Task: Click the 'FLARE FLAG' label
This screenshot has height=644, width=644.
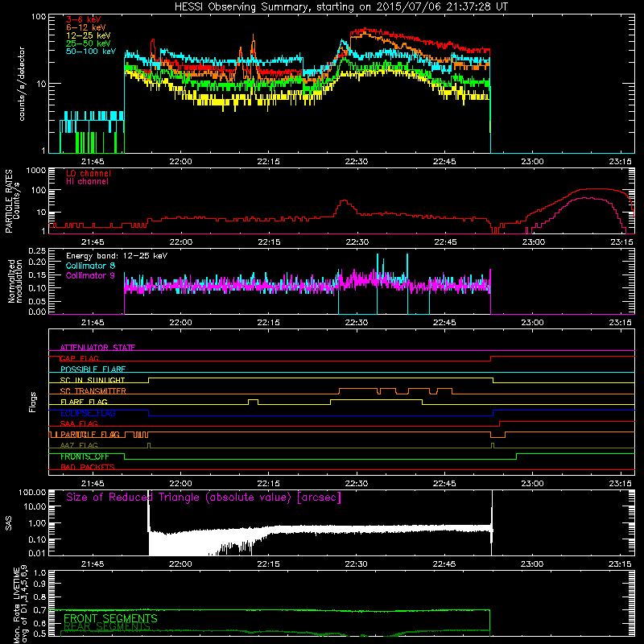Action: 84,402
